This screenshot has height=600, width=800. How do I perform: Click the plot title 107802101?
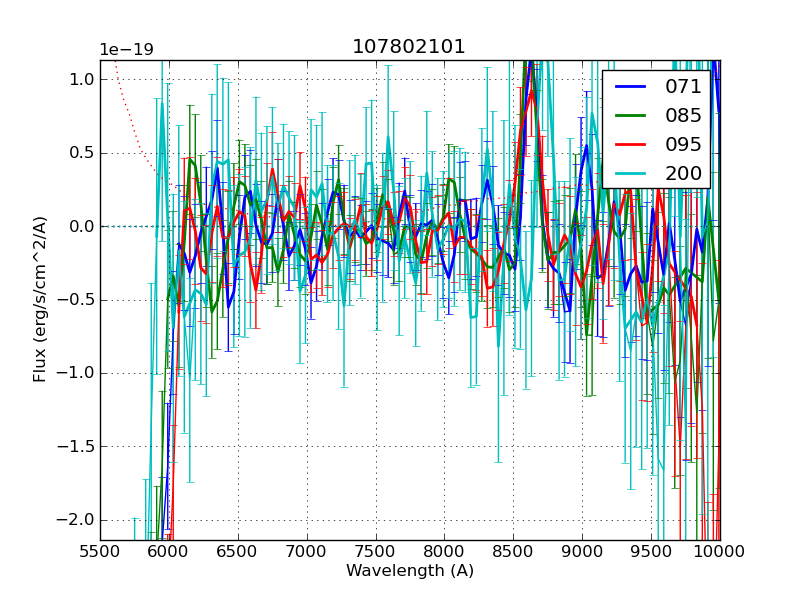[409, 47]
